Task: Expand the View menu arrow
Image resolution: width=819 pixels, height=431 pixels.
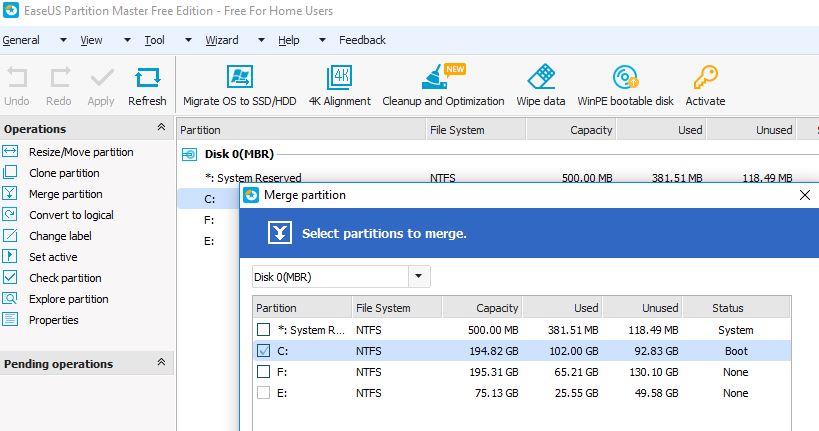Action: [x=127, y=40]
